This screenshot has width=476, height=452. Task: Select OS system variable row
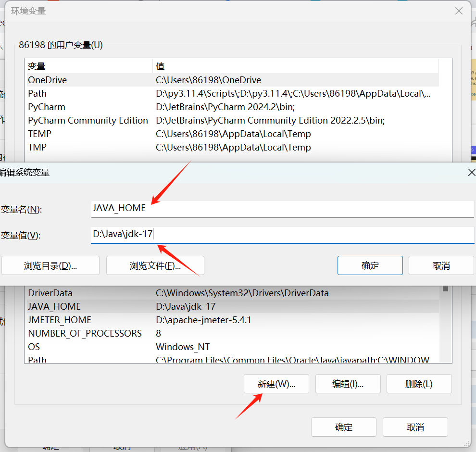pos(233,347)
